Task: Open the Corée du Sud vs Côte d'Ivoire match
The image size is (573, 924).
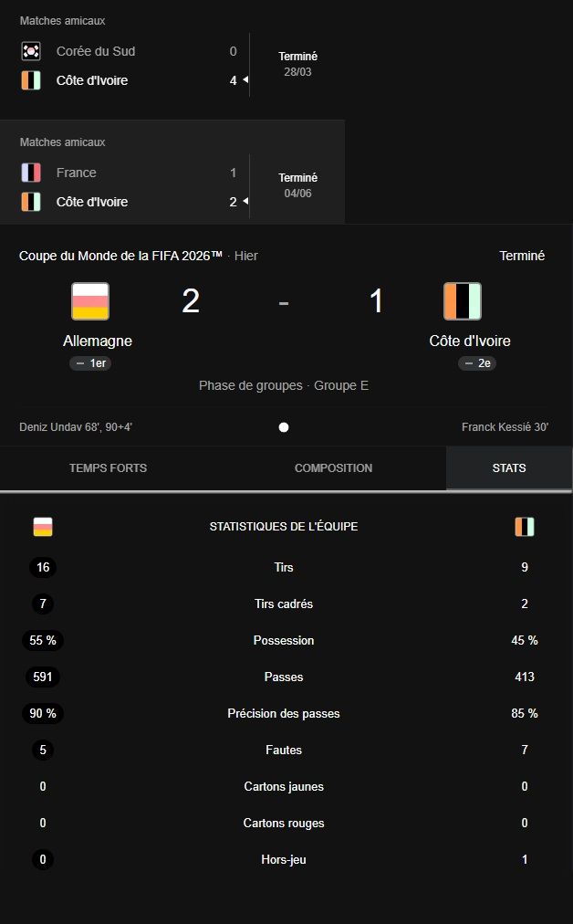Action: point(172,59)
